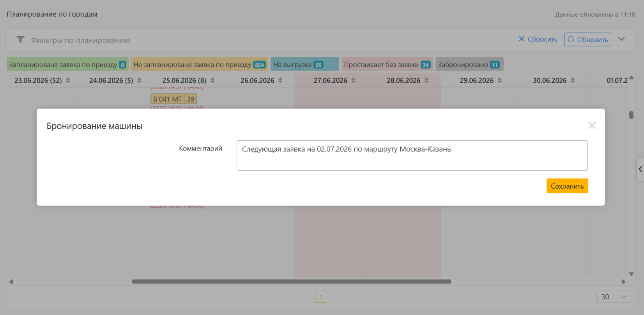Click Данные обновлены в 11:18 text
Viewport: 644px width, 315px height.
point(595,14)
